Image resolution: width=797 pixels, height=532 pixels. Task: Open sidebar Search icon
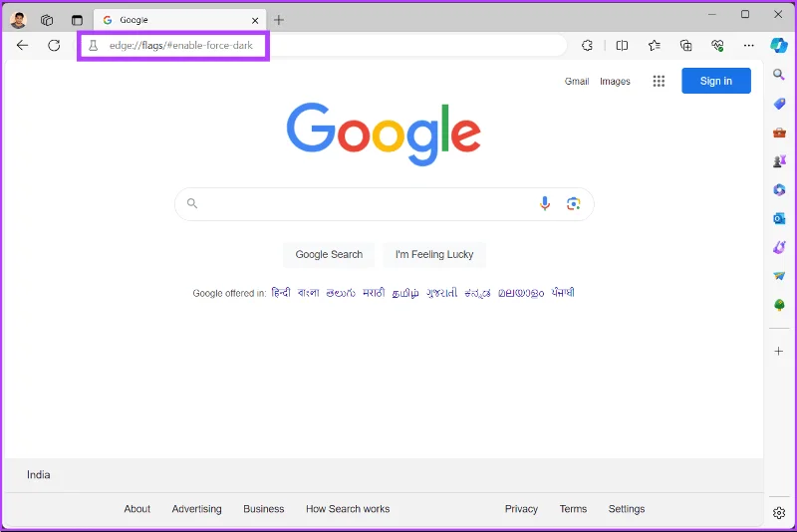point(779,75)
